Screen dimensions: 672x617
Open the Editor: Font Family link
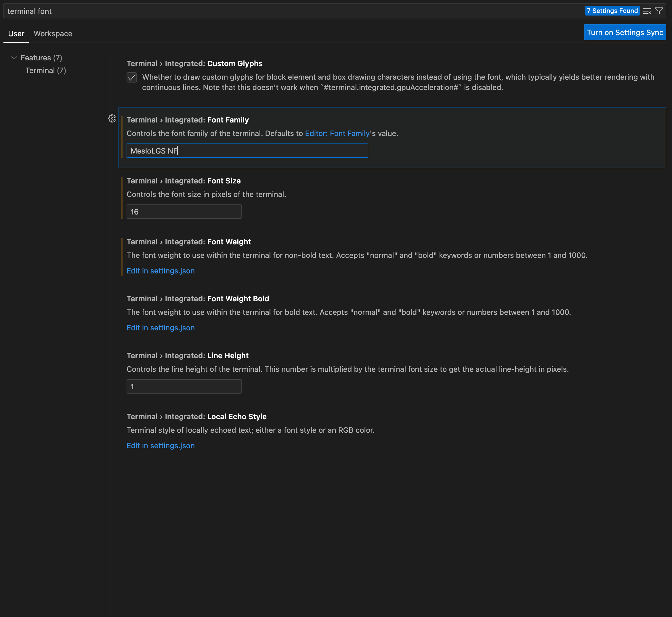[337, 134]
